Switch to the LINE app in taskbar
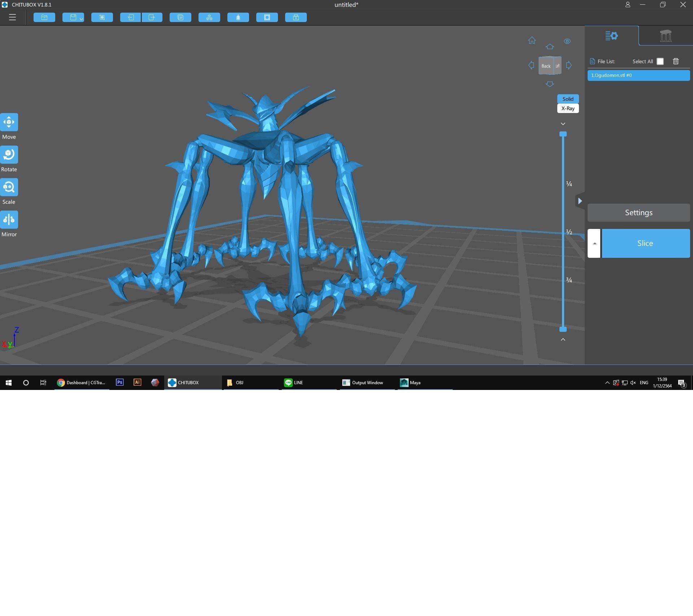This screenshot has width=693, height=616. [309, 383]
